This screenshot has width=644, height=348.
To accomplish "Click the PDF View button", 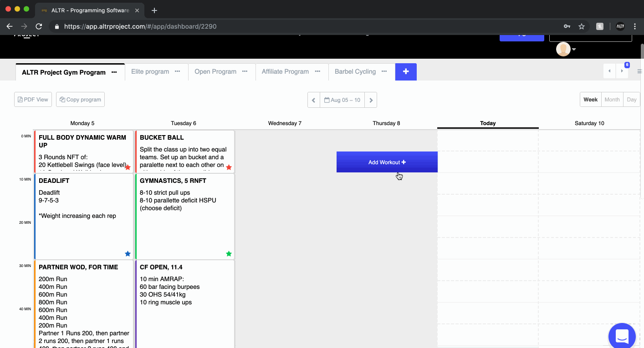I will click(x=33, y=100).
